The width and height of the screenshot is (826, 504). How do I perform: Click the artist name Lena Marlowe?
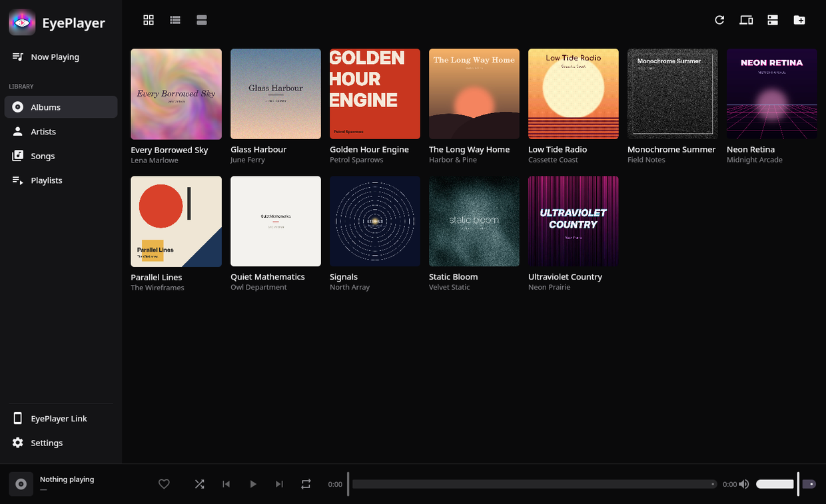(x=155, y=160)
